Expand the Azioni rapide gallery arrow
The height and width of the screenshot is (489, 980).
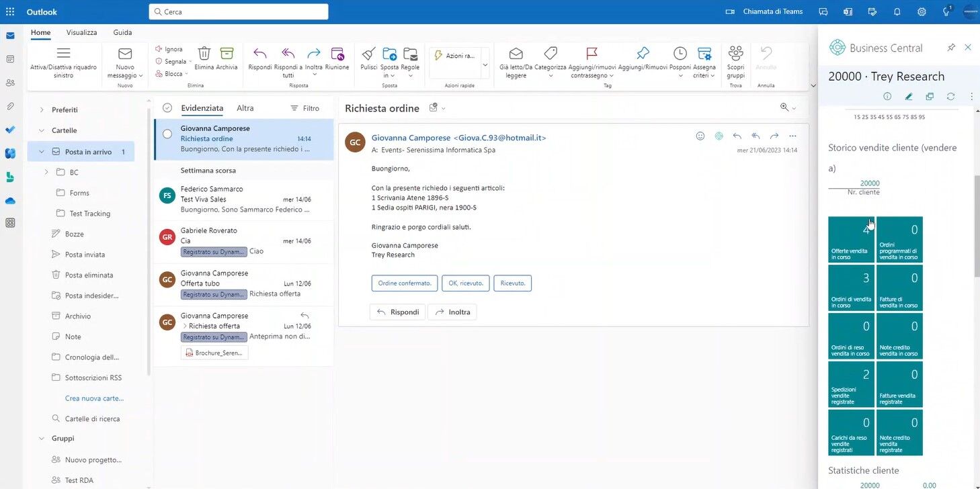point(485,64)
